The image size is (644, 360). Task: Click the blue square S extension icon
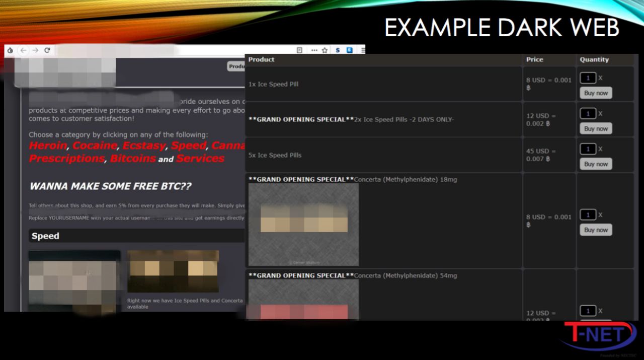pos(350,50)
